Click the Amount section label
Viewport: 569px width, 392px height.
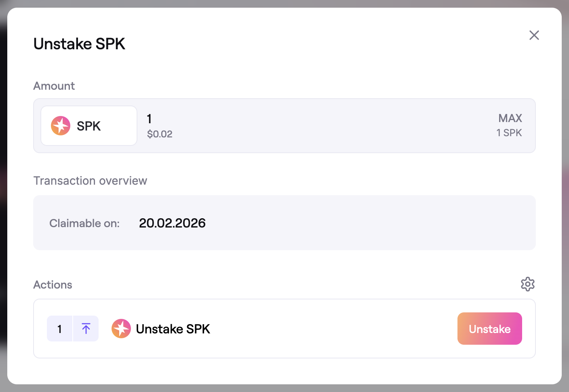click(x=54, y=86)
